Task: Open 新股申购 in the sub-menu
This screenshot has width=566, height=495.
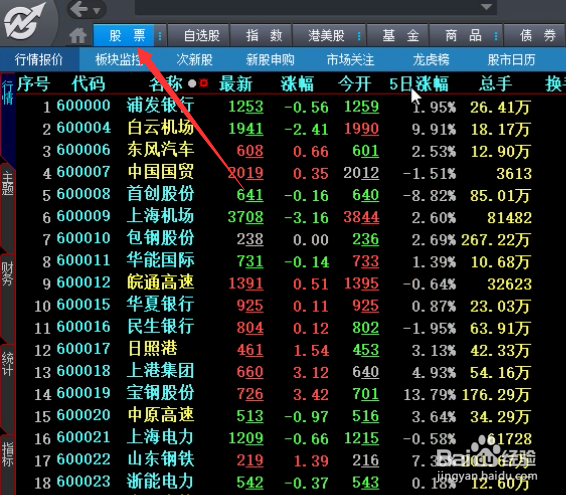Action: (x=270, y=59)
